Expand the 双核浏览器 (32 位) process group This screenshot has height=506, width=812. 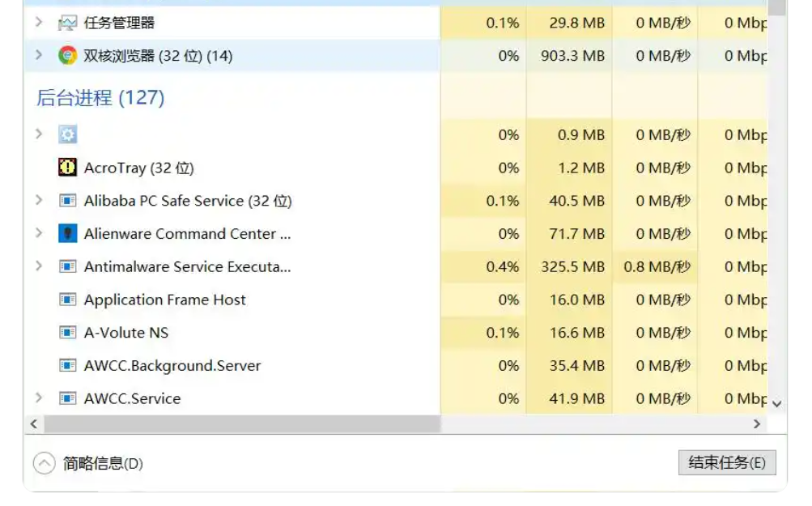[x=39, y=54]
